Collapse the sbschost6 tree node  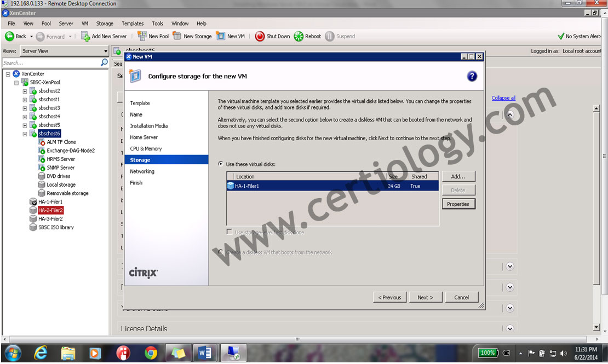point(25,134)
